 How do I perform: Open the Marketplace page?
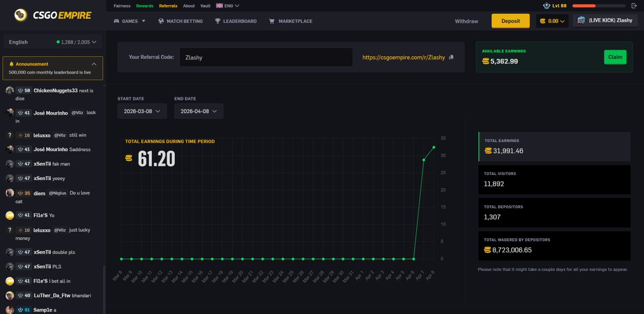[x=291, y=21]
